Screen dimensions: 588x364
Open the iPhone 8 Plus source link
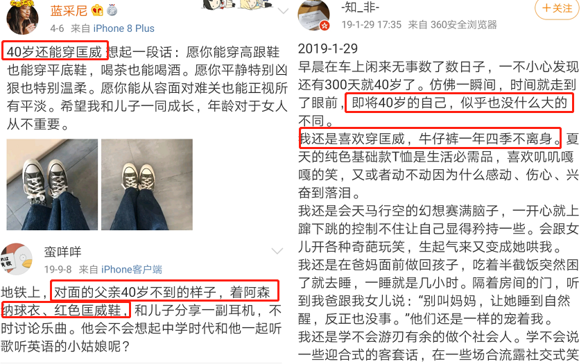(x=123, y=28)
